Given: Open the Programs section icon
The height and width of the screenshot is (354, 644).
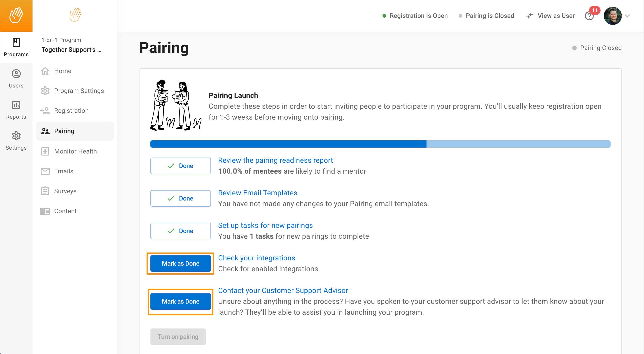Looking at the screenshot, I should pos(16,42).
